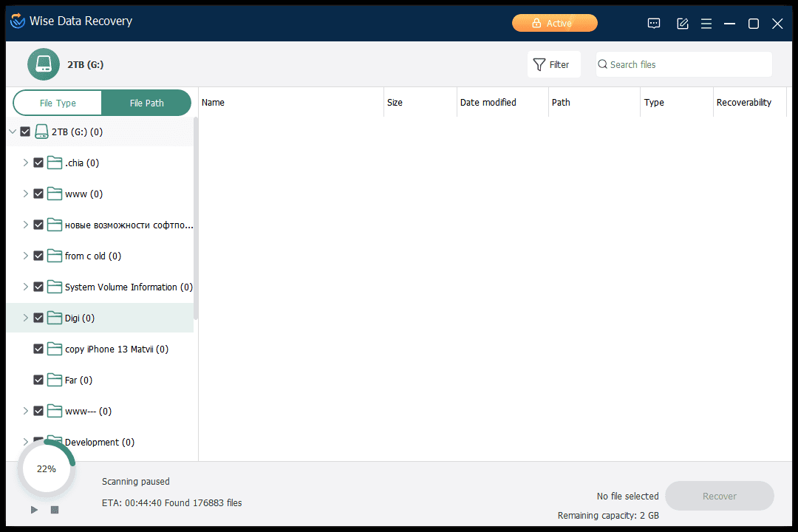Resume scanning with the play icon
The height and width of the screenshot is (532, 798).
click(x=34, y=510)
